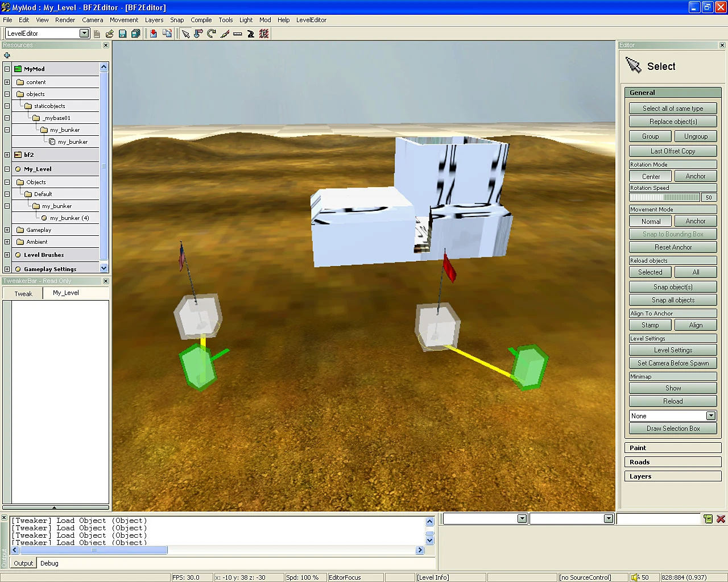
Task: Set Rotation Mode to Anchor
Action: pos(695,176)
